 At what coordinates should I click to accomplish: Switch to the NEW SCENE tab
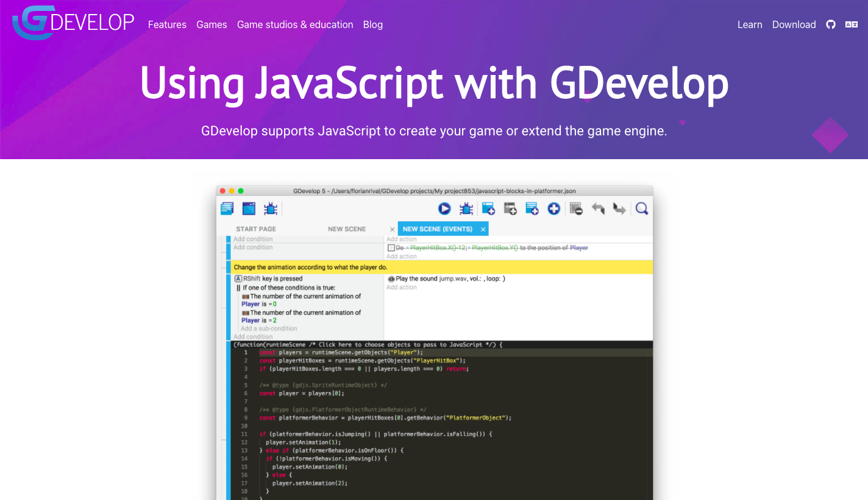click(347, 229)
